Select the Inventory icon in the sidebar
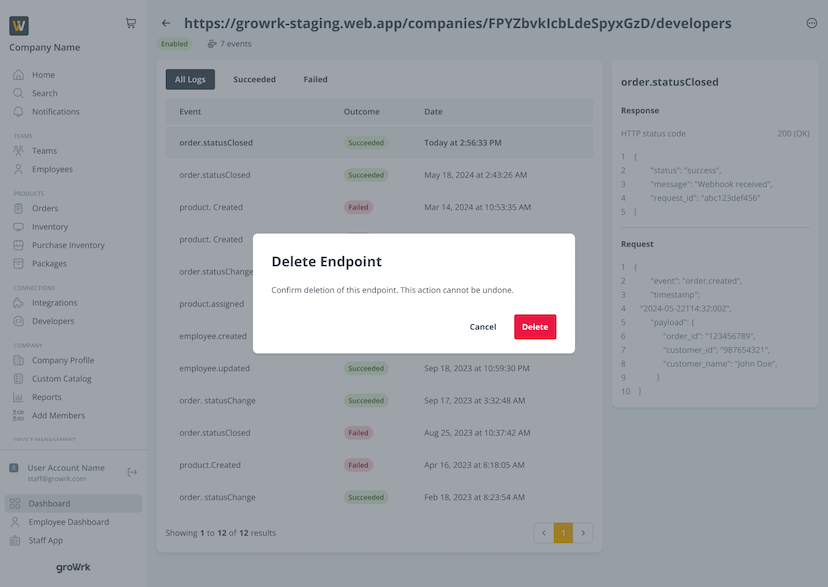Viewport: 828px width, 587px height. pos(20,226)
